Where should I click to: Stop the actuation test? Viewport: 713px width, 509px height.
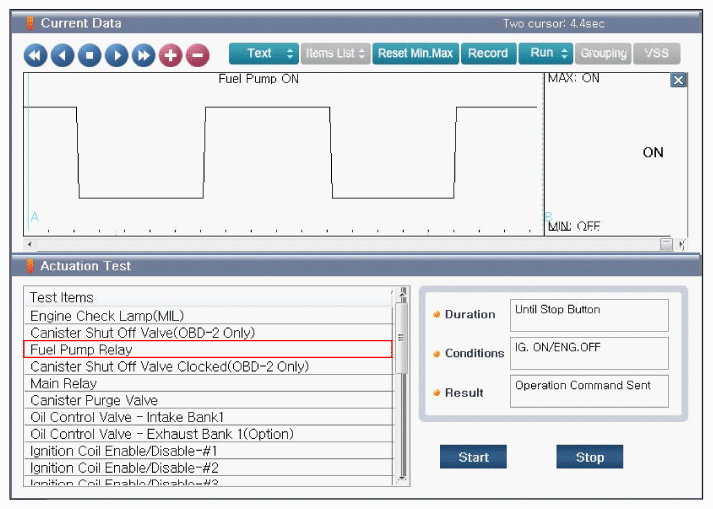[x=589, y=457]
